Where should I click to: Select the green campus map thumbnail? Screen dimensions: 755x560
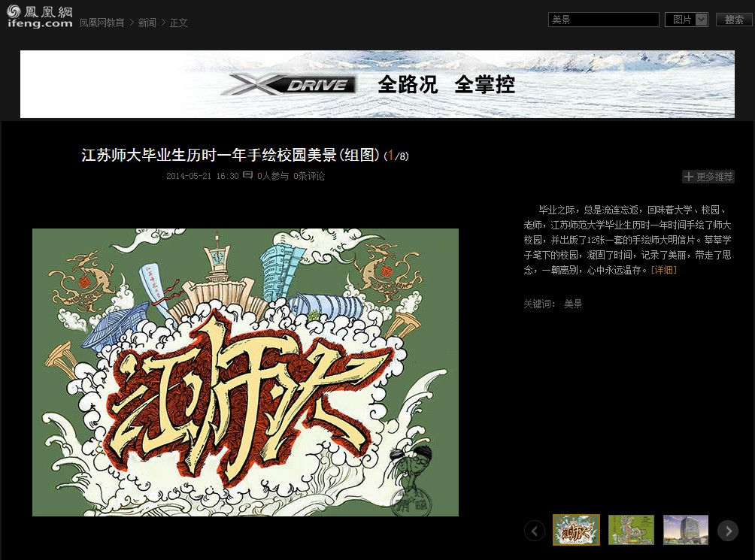631,530
